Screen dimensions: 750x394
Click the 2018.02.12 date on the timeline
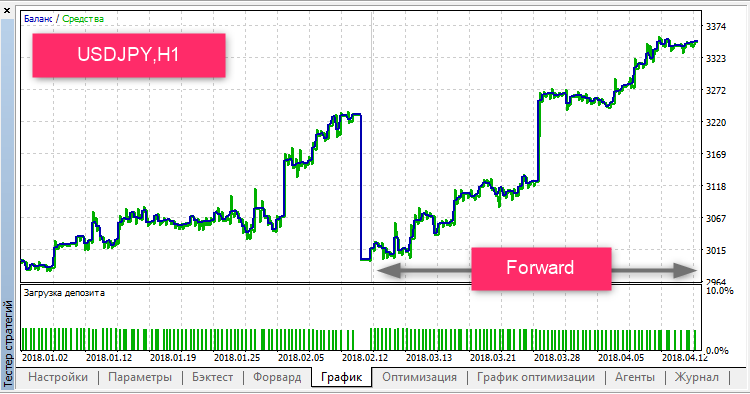[365, 357]
